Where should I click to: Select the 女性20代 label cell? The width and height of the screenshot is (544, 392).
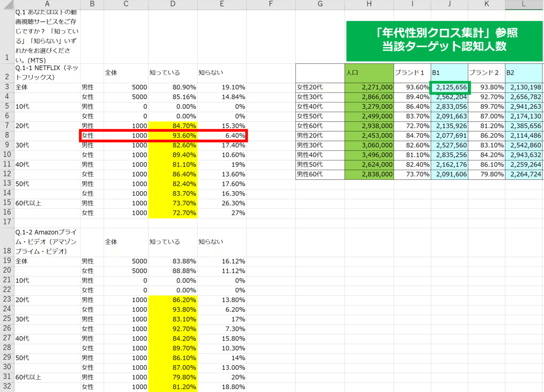point(320,88)
